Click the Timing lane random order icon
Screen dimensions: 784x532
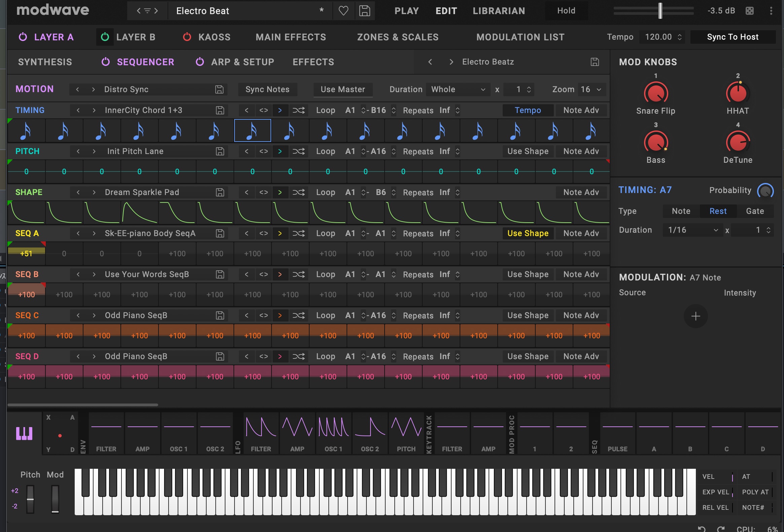pos(298,110)
